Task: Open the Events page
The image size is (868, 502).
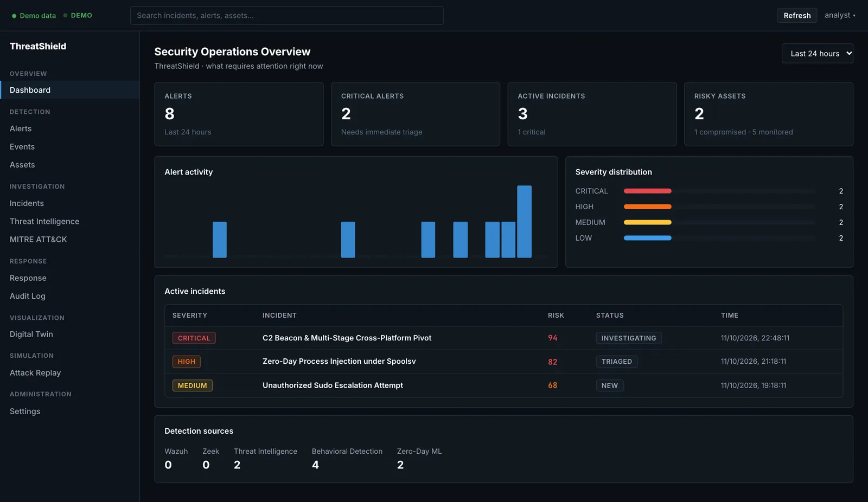Action: (69, 147)
